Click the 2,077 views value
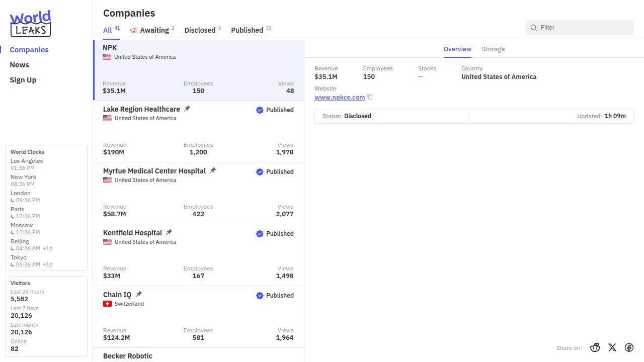644x362 pixels. pyautogui.click(x=285, y=214)
